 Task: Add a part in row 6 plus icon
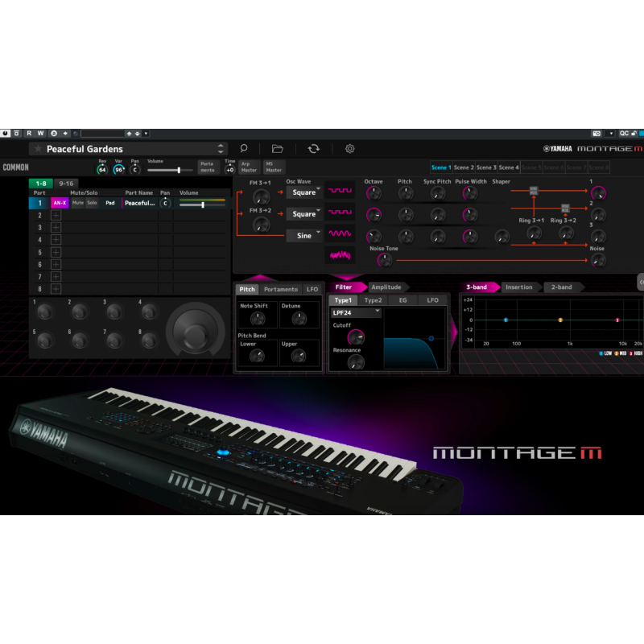pos(56,265)
